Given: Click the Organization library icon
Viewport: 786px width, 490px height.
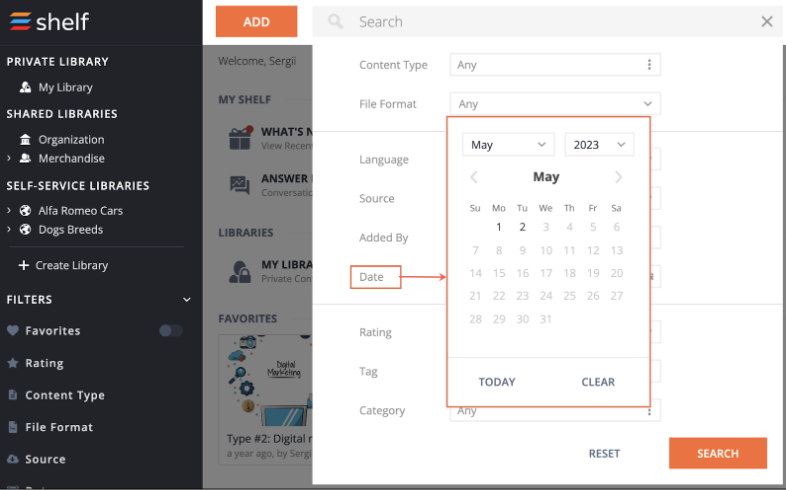Looking at the screenshot, I should (25, 139).
